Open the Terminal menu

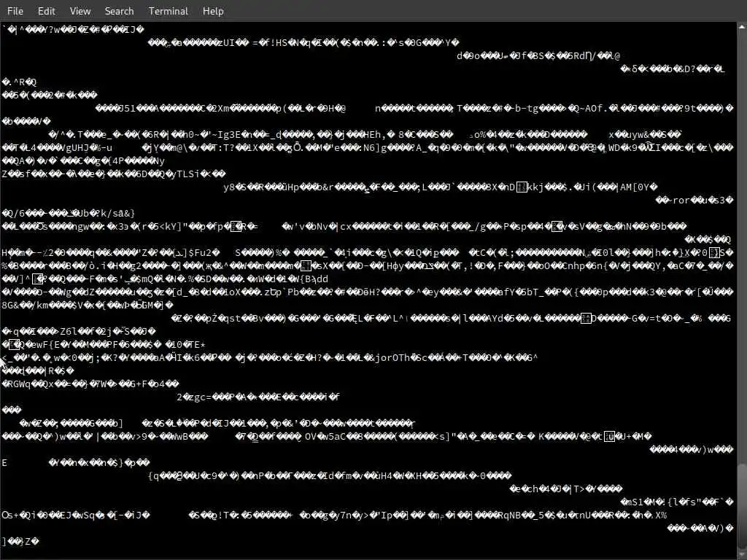tap(169, 11)
